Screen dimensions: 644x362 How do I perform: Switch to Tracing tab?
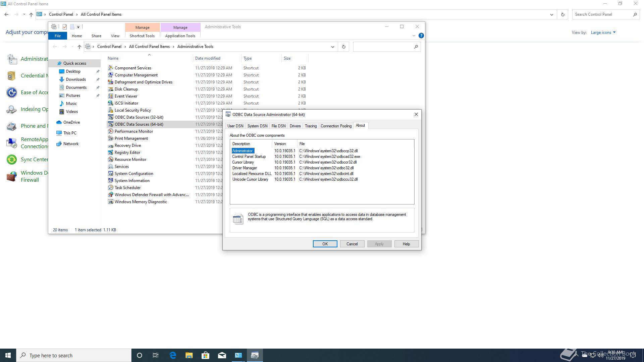311,126
